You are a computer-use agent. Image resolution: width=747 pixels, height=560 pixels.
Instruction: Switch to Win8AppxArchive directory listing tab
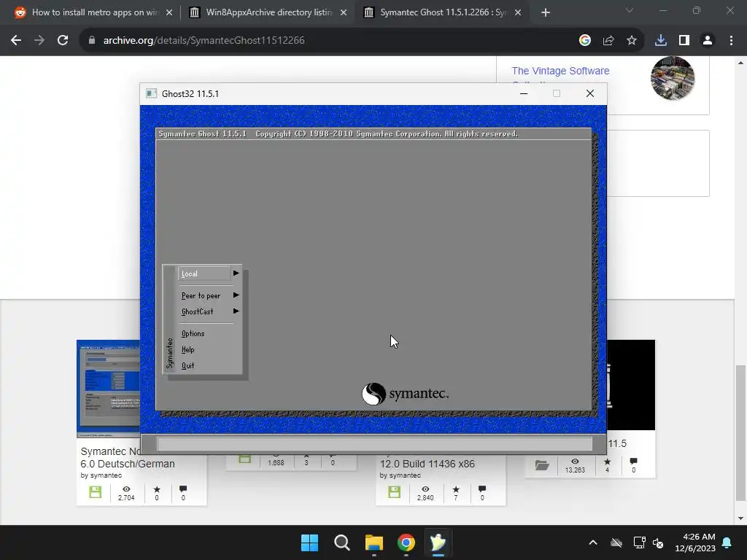(x=269, y=12)
